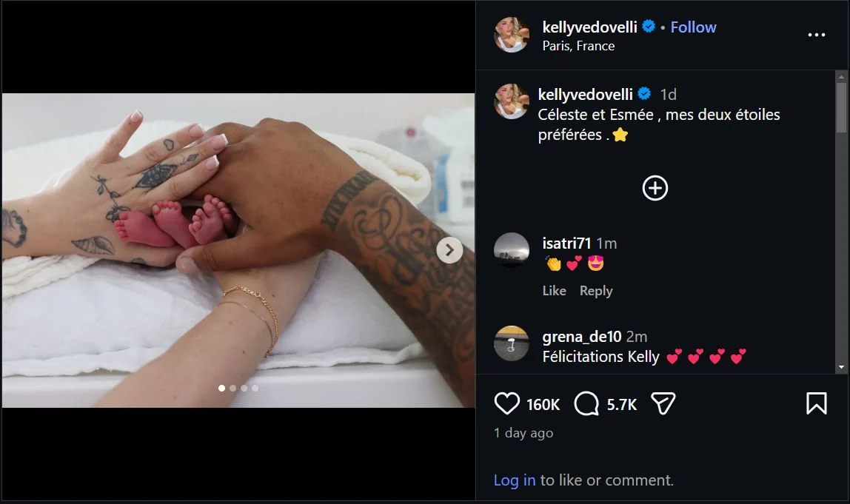Share the post with paper plane icon
Screen dimensions: 850x504
coord(663,404)
